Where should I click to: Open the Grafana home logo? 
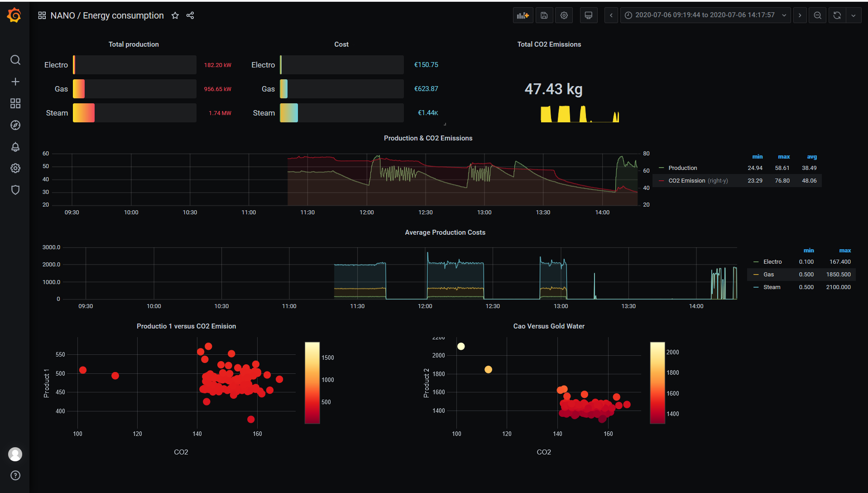[14, 15]
